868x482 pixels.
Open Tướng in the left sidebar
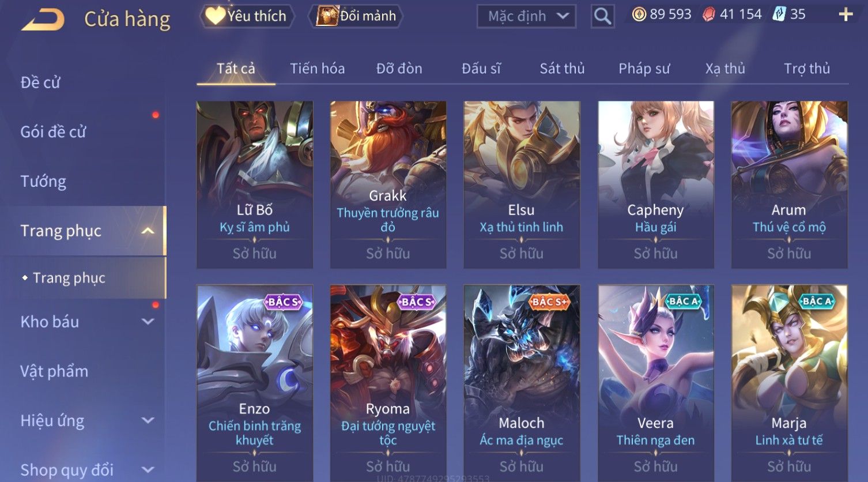coord(43,182)
